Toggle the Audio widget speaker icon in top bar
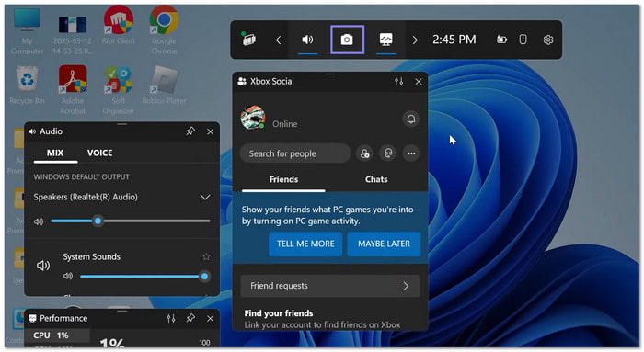The height and width of the screenshot is (352, 644). (x=307, y=40)
